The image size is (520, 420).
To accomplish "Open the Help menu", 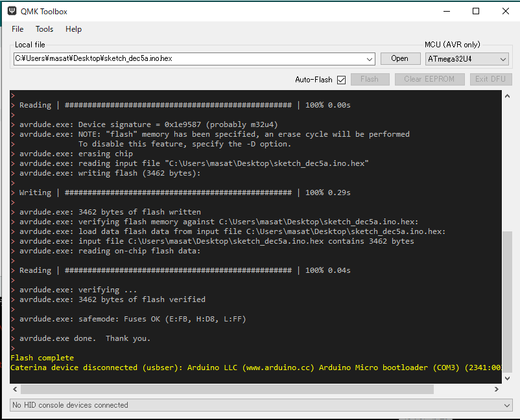I will pos(74,29).
